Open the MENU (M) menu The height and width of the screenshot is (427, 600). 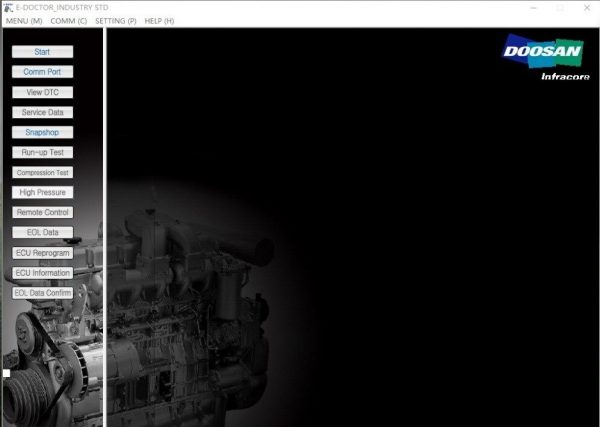coord(24,21)
